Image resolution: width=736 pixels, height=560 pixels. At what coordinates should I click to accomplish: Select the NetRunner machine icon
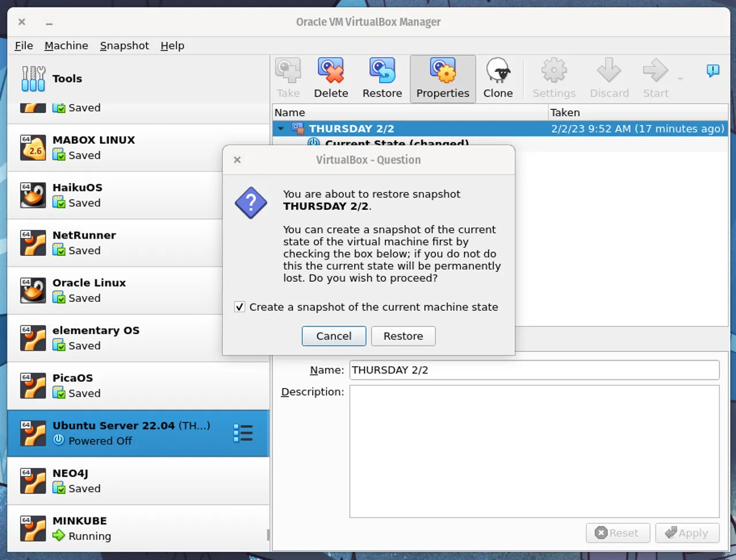coord(33,243)
